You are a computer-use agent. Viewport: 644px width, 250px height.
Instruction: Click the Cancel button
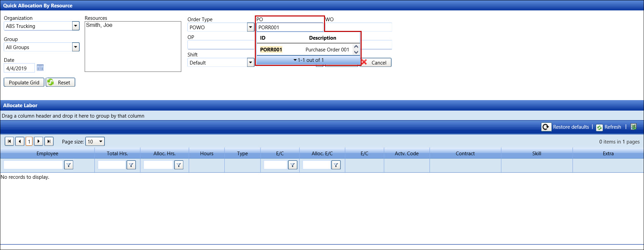[376, 62]
